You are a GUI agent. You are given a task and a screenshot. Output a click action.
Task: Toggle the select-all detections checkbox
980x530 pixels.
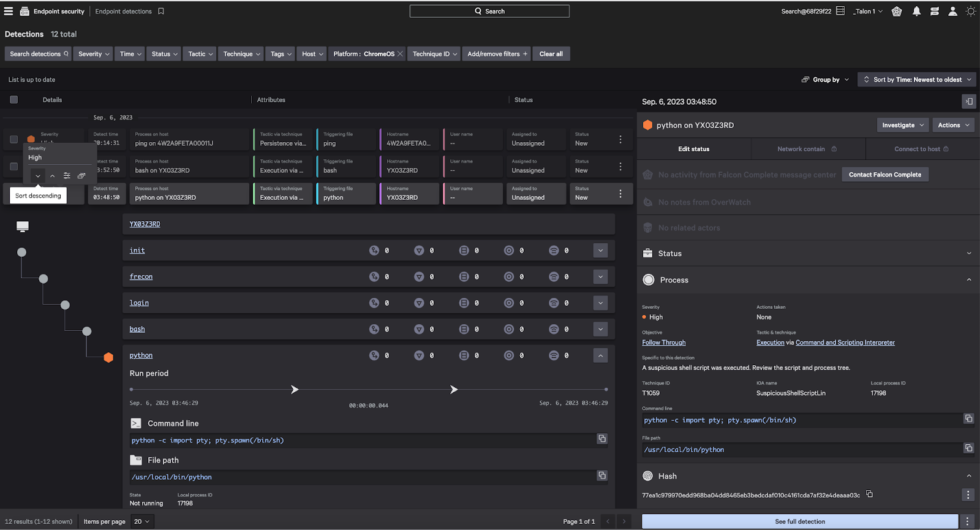[14, 99]
